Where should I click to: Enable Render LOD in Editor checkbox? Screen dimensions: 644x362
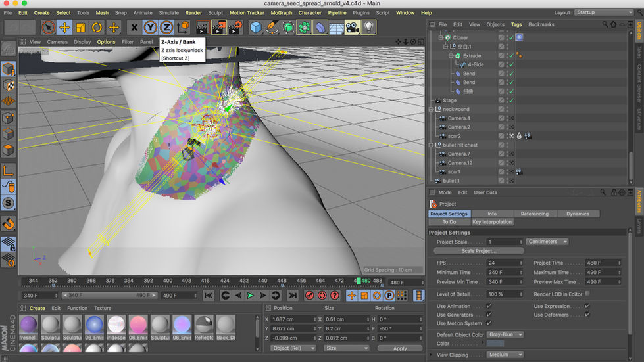click(587, 294)
